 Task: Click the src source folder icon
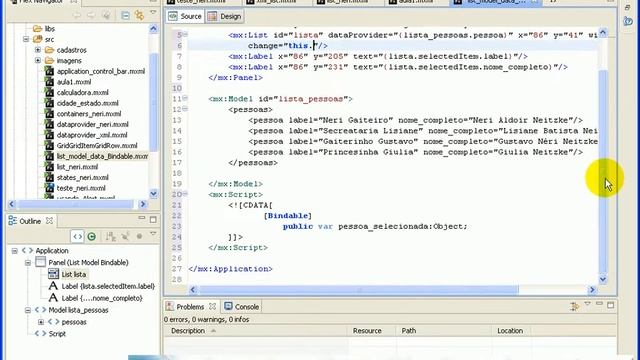coord(38,39)
